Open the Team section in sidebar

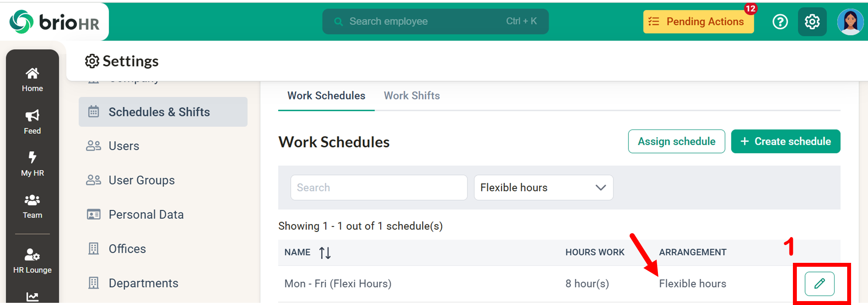33,206
